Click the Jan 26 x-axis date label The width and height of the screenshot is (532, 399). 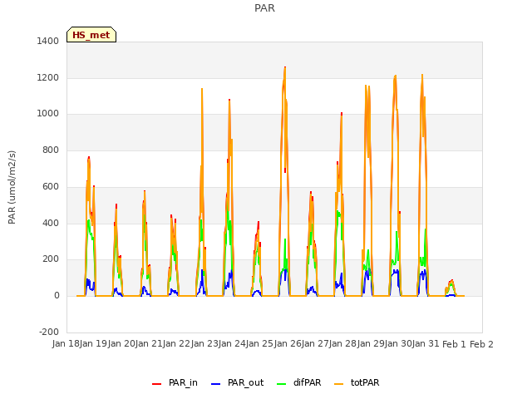[288, 344]
